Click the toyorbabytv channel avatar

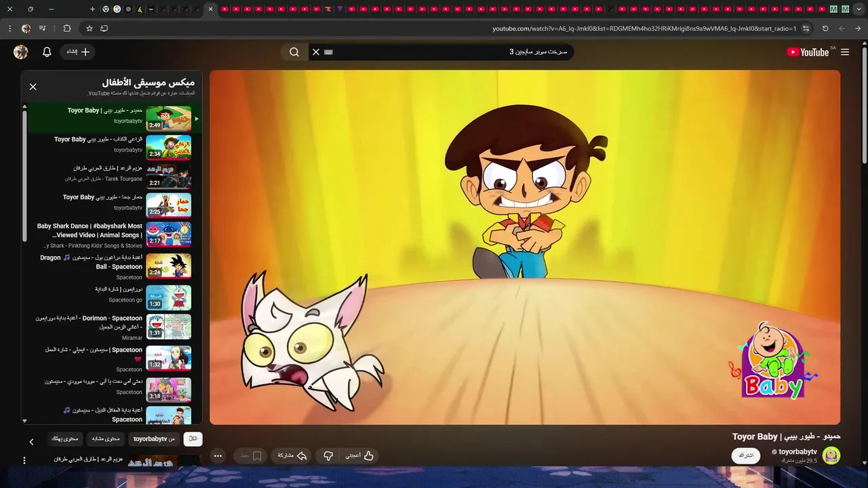coord(831,455)
